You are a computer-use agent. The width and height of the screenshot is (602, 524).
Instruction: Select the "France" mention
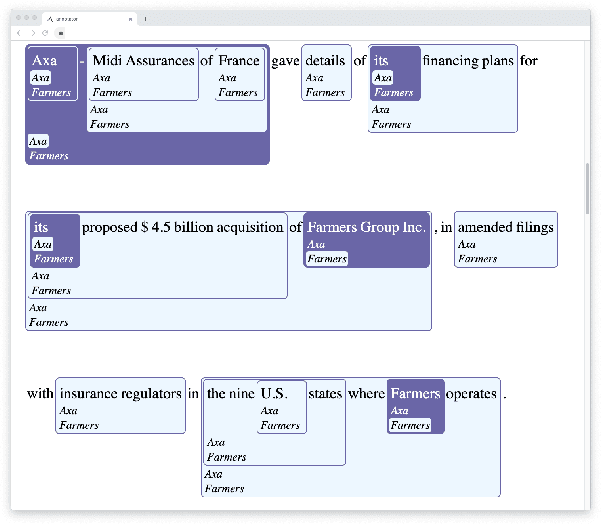[239, 61]
